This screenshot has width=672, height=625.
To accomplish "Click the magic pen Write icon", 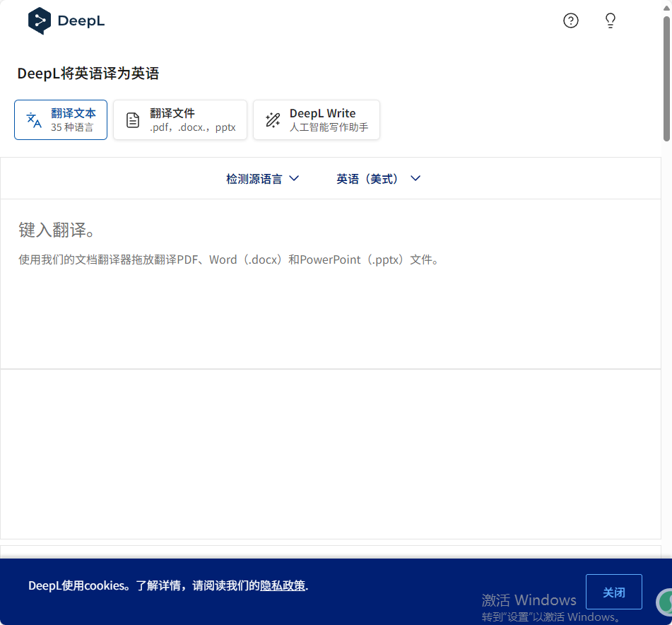I will pos(273,120).
